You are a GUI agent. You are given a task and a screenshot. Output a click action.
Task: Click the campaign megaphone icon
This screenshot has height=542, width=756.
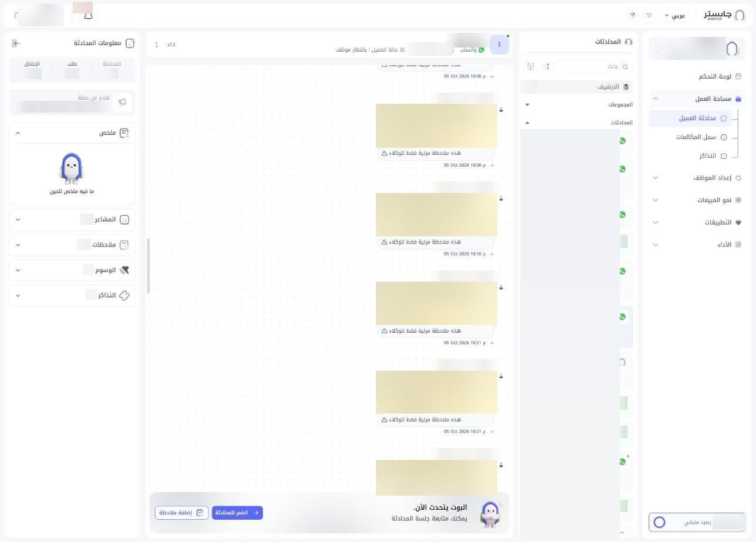point(123,102)
